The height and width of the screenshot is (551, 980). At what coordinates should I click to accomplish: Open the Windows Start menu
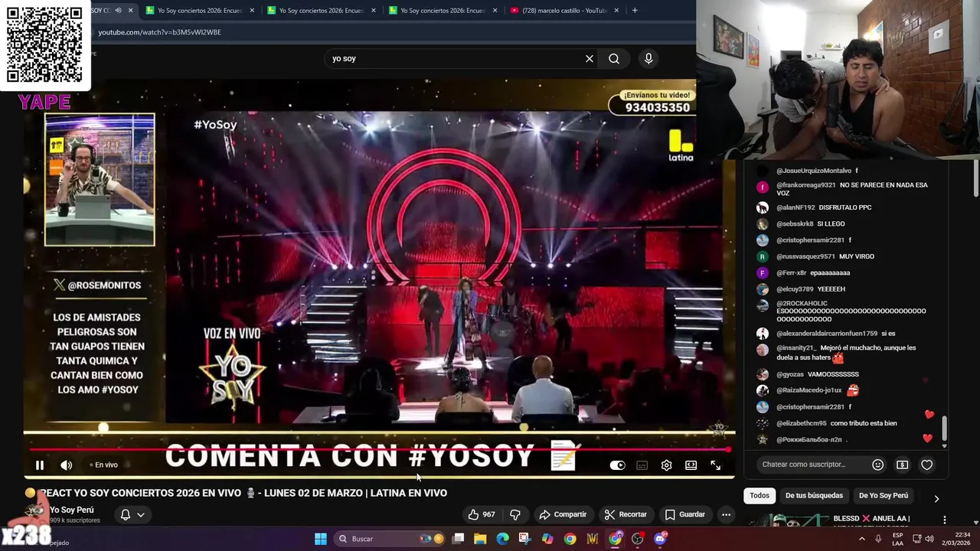point(321,539)
